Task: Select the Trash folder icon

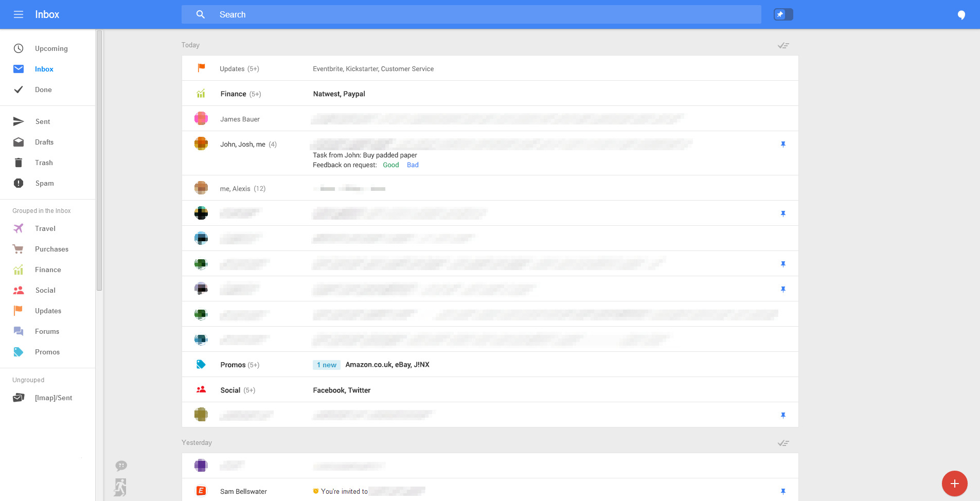Action: click(x=19, y=163)
